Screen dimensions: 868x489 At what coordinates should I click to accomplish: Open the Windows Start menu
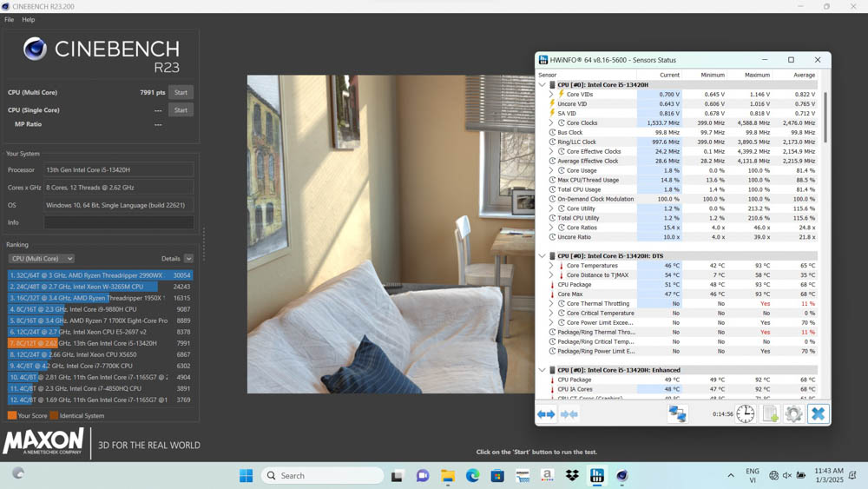246,475
